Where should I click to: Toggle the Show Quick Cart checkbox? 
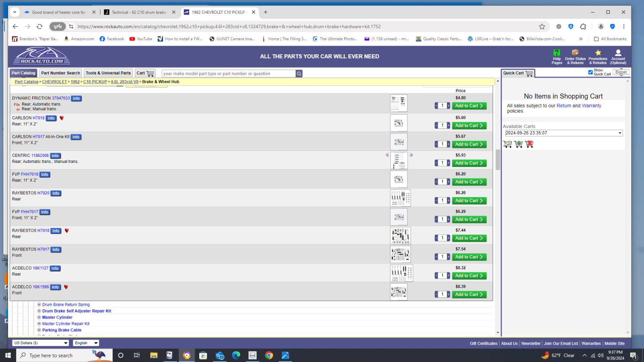[x=590, y=72]
